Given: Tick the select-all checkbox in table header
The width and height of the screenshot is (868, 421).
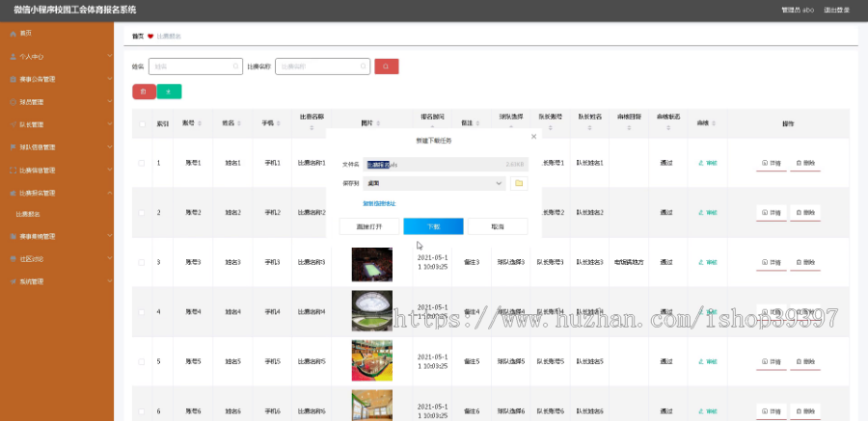Looking at the screenshot, I should click(x=142, y=124).
